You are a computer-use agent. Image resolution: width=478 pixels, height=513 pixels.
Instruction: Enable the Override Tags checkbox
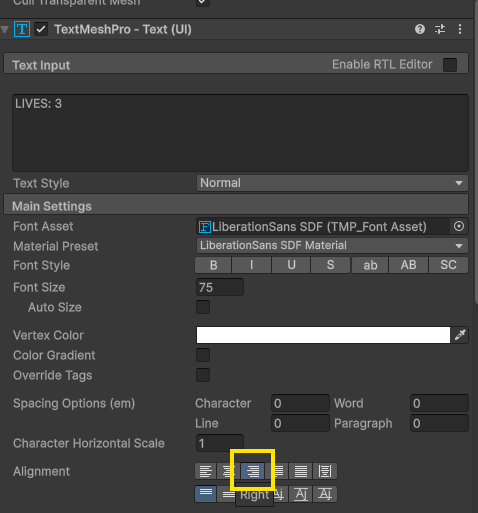(x=203, y=375)
